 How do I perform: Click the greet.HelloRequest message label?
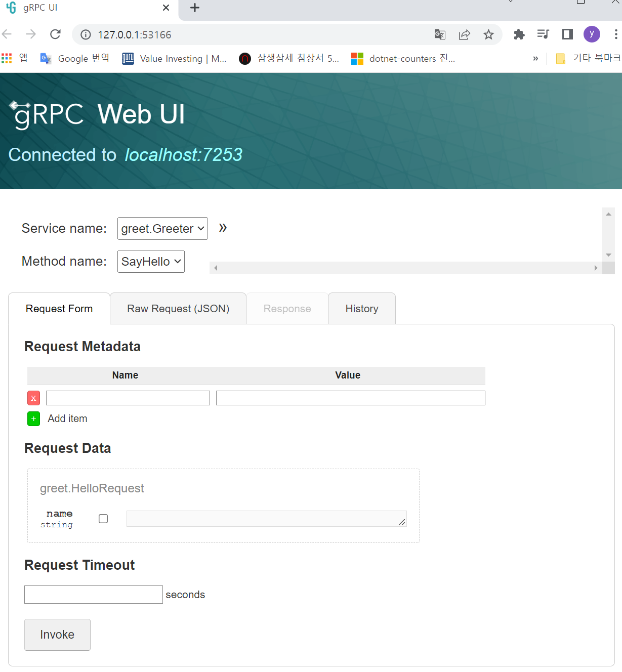92,488
